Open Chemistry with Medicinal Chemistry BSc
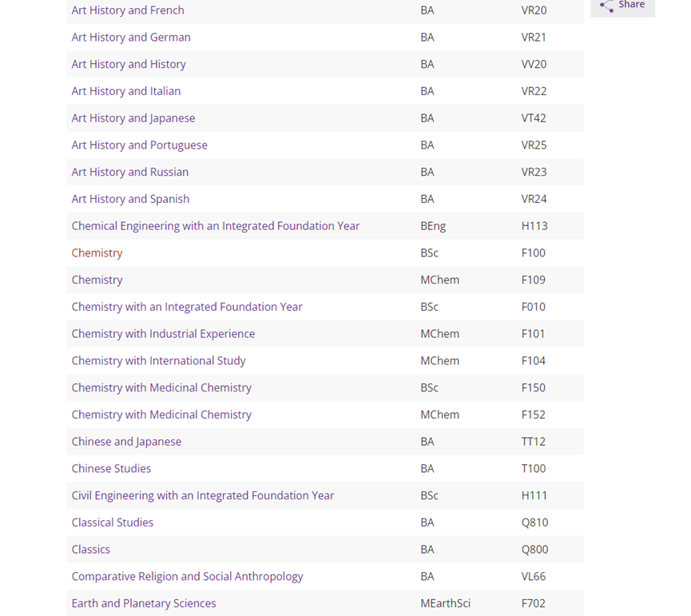The height and width of the screenshot is (616, 691). pos(161,387)
